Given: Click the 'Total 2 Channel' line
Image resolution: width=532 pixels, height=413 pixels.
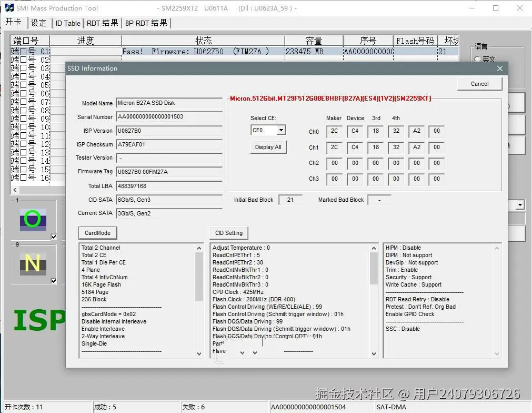Looking at the screenshot, I should click(x=101, y=248).
